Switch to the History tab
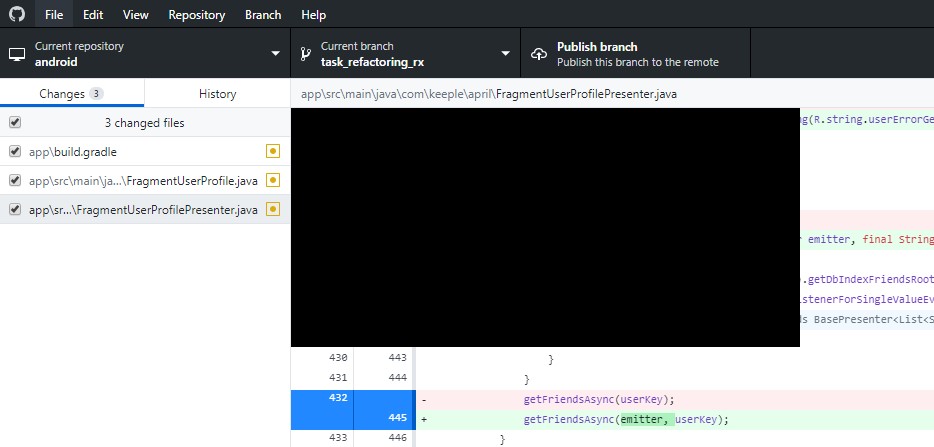This screenshot has width=934, height=447. [217, 94]
